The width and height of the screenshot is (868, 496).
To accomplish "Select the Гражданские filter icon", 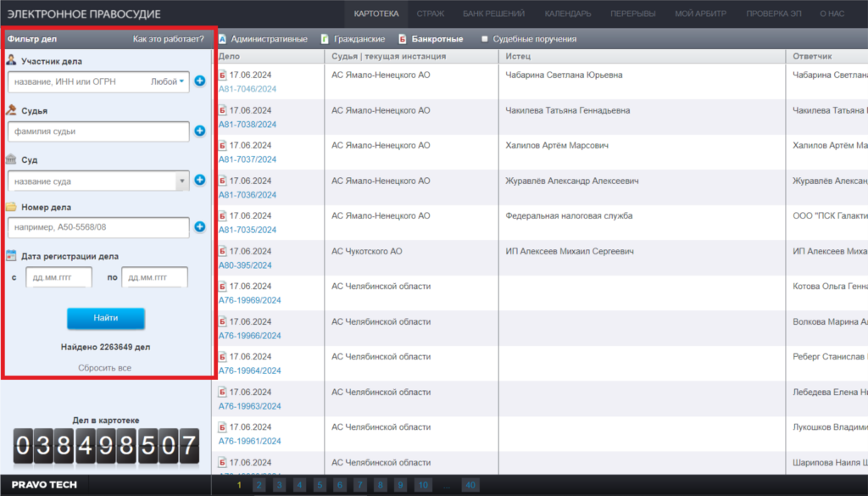I will pos(325,39).
